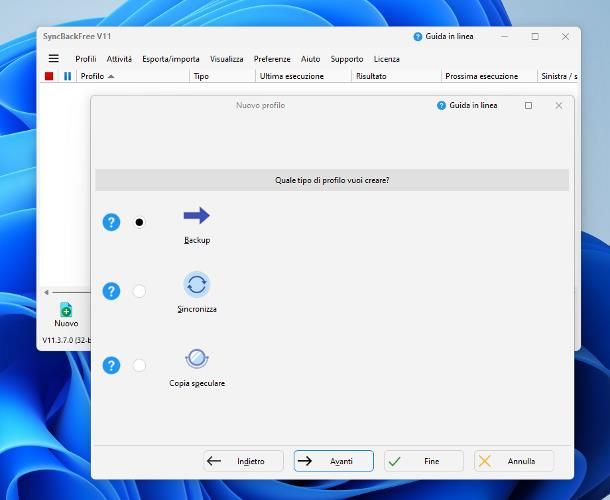Click the Prossima esecuzione column header

(489, 76)
